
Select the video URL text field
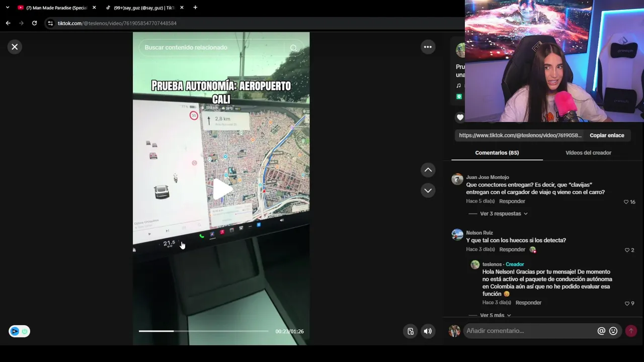pyautogui.click(x=520, y=135)
